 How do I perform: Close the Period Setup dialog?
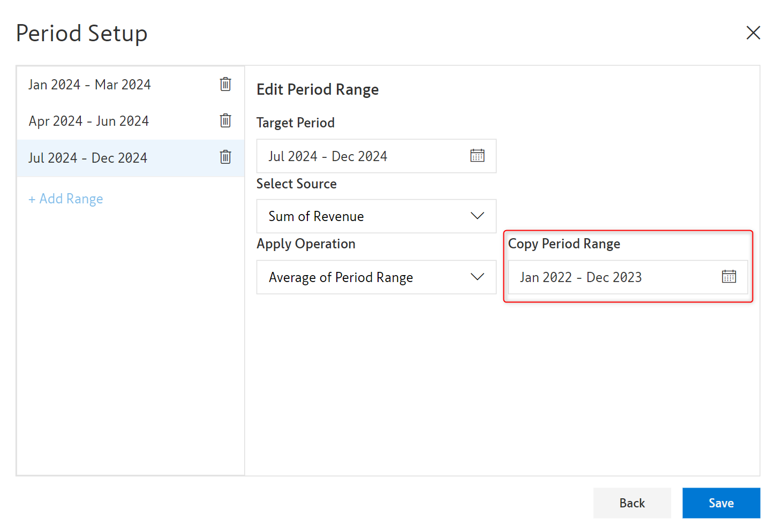[753, 33]
